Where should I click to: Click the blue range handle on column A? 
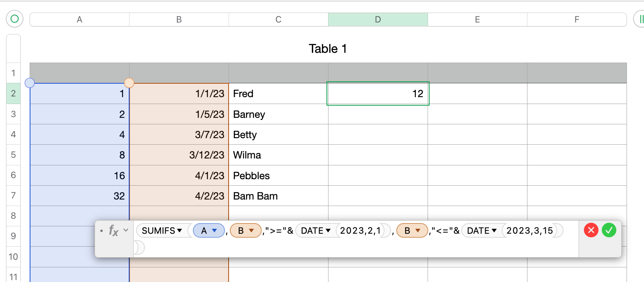pos(30,83)
